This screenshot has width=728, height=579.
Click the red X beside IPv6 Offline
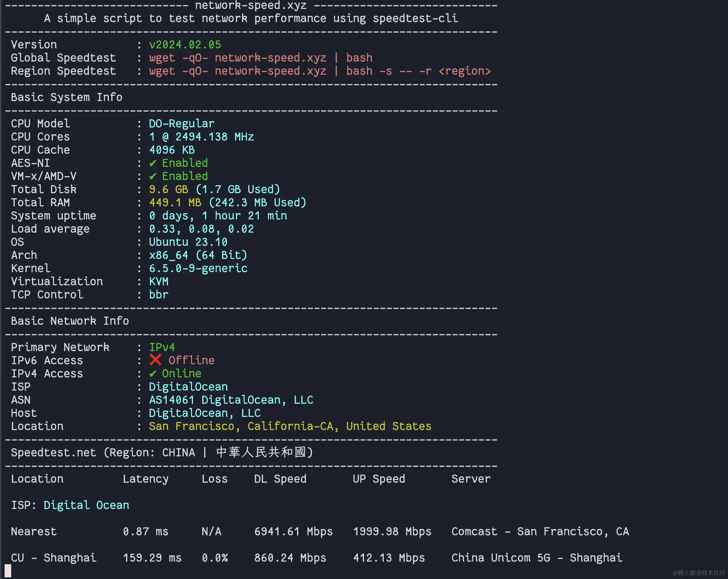pyautogui.click(x=155, y=360)
